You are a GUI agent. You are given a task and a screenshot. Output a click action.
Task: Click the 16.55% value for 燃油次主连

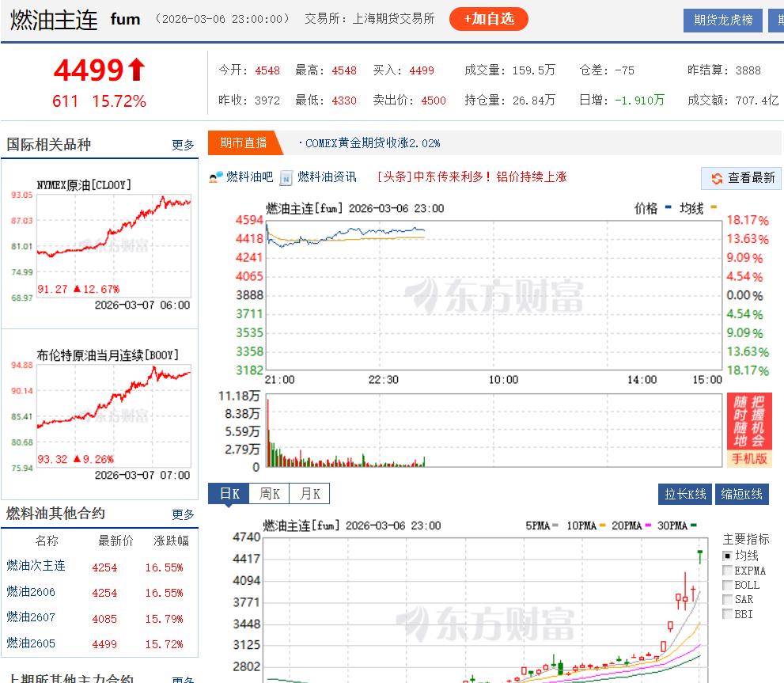tap(164, 568)
